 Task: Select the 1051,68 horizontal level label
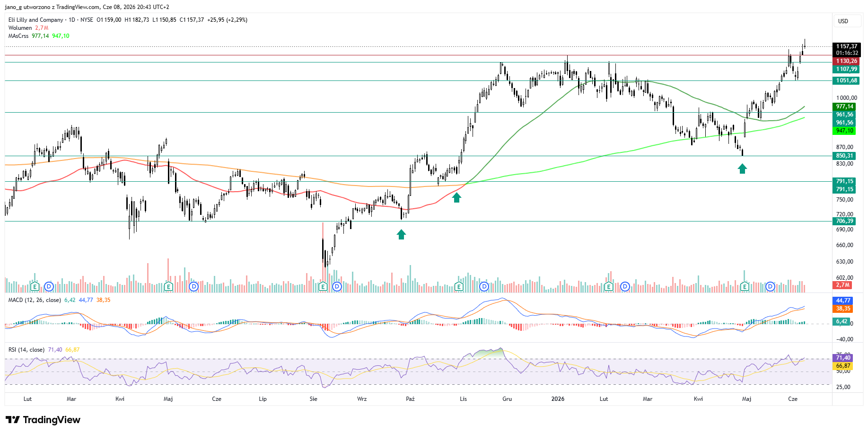[846, 80]
